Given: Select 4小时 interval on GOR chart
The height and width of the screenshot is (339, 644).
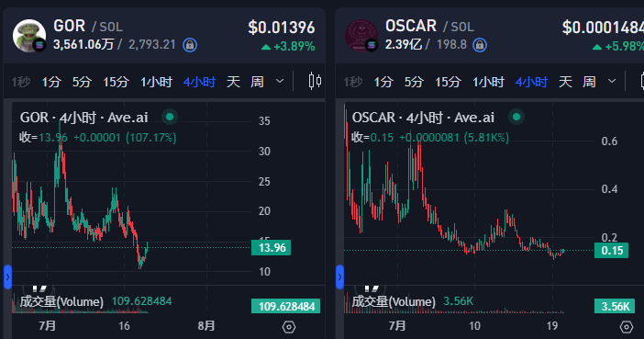Looking at the screenshot, I should [x=199, y=82].
